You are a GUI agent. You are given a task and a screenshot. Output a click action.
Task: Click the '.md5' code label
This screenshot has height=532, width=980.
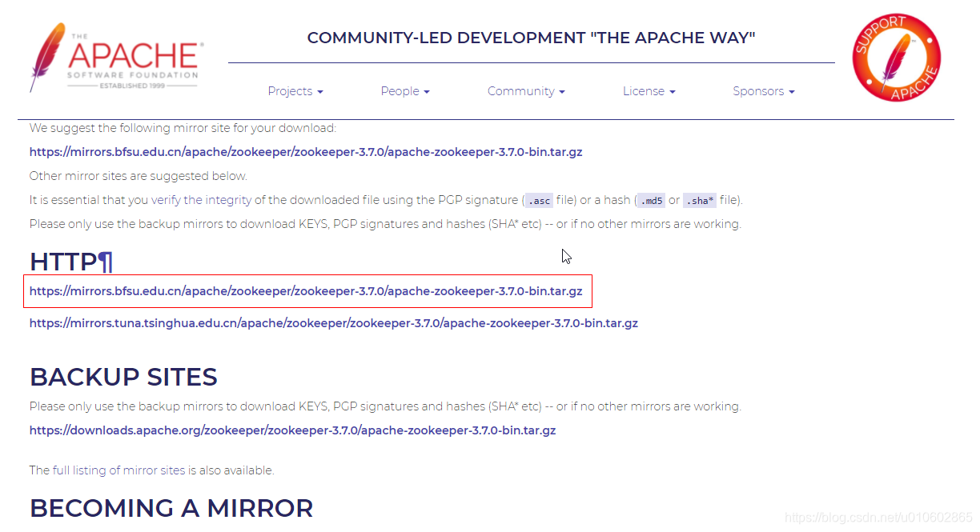[x=652, y=201]
